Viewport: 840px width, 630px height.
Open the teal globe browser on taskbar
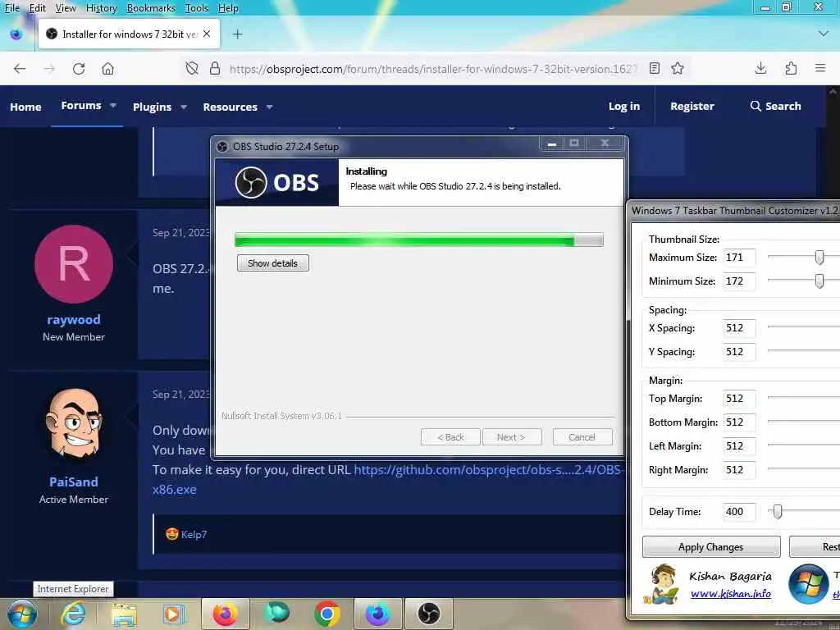276,614
